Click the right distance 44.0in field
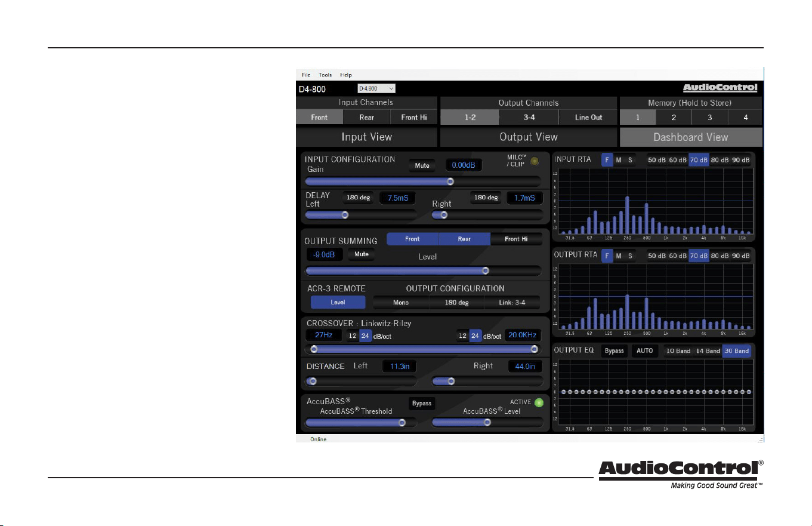 (525, 367)
